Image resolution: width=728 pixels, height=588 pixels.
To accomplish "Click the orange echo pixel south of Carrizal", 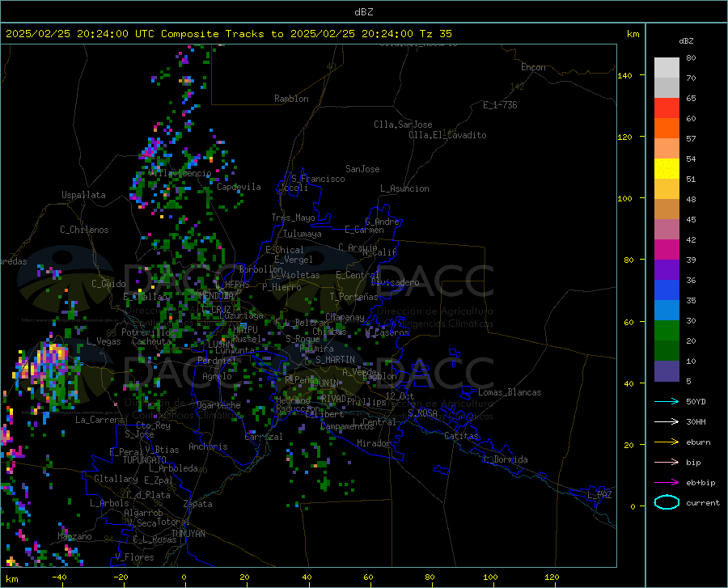I will tap(315, 465).
